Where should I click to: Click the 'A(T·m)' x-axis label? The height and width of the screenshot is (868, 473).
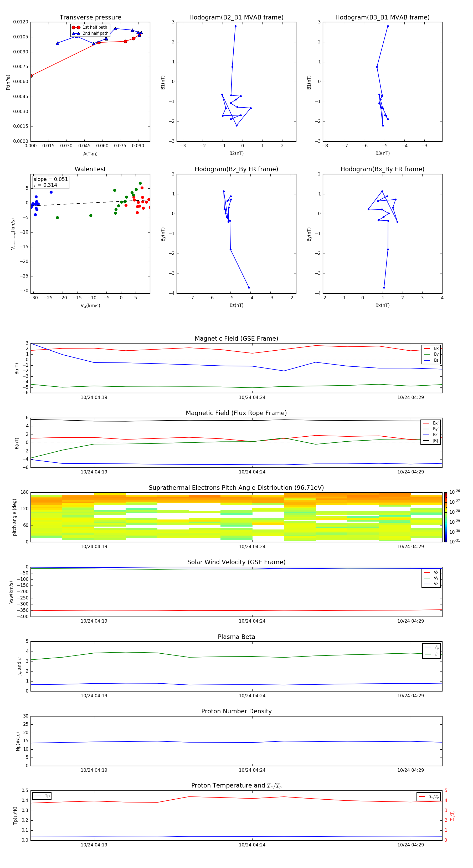tap(90, 154)
